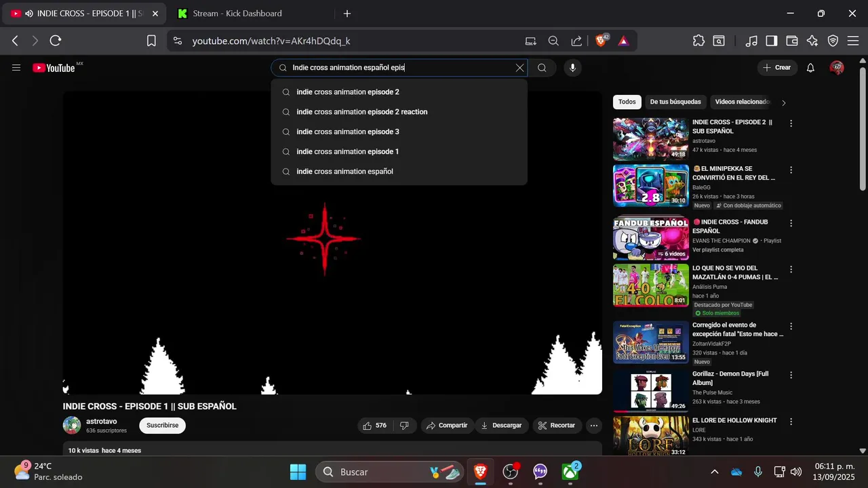Viewport: 868px width, 488px height.
Task: Open site info icon in the address bar
Action: [178, 41]
